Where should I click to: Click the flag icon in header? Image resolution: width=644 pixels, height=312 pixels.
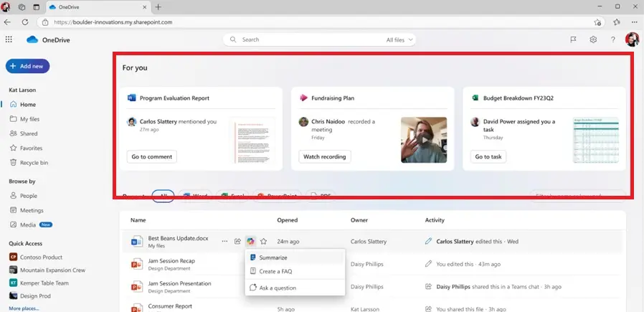point(573,39)
